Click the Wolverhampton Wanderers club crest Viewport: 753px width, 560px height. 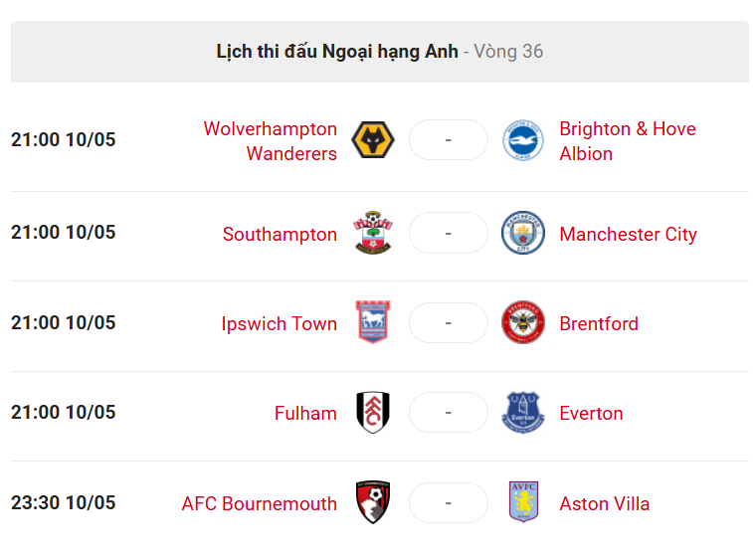coord(373,140)
